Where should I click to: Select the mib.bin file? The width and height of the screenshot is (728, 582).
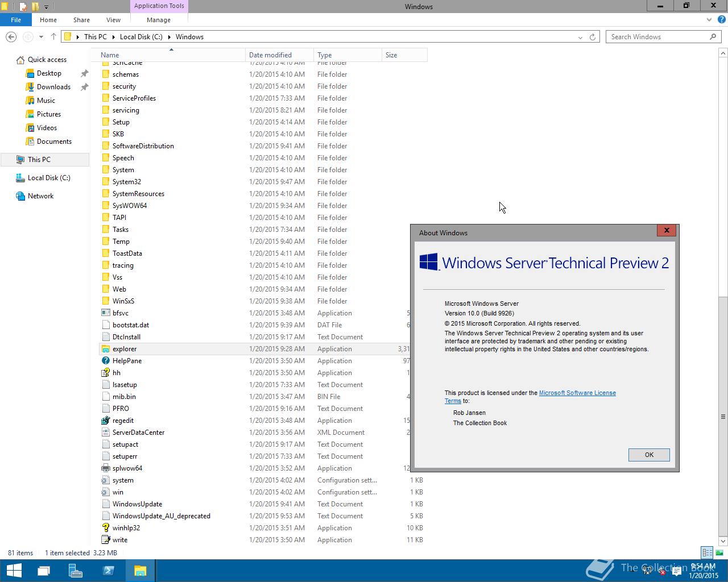pyautogui.click(x=124, y=397)
